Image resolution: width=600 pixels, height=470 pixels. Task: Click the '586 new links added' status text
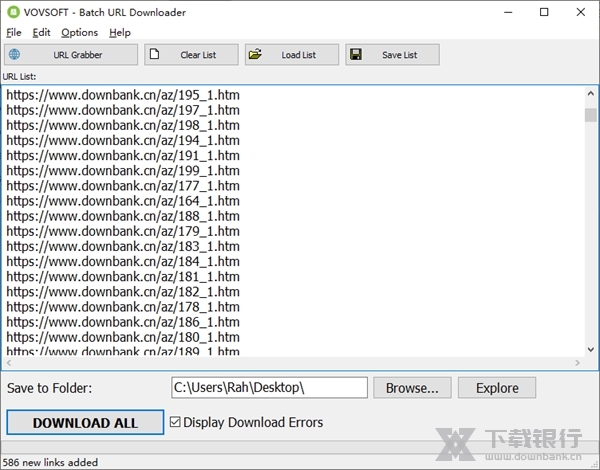50,462
